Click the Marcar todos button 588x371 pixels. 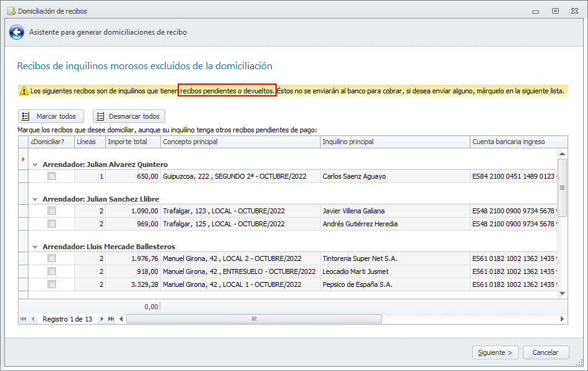pyautogui.click(x=51, y=116)
